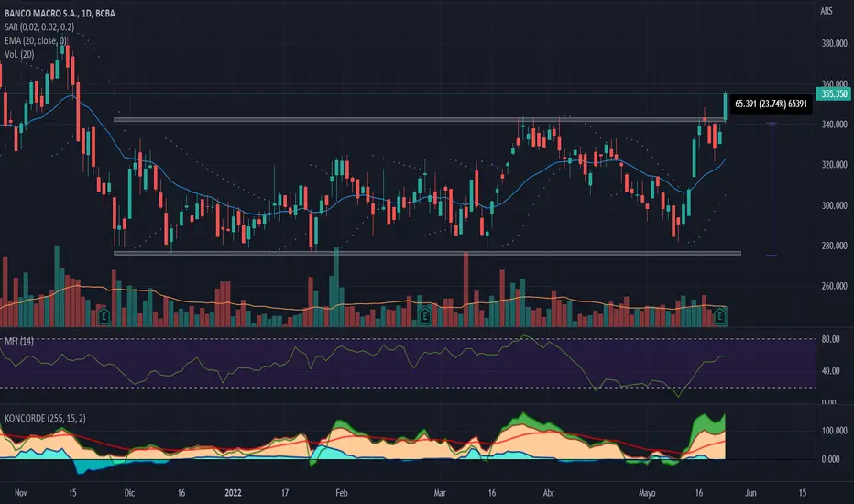Click the 300.000 price axis label
Image resolution: width=854 pixels, height=504 pixels.
(x=835, y=205)
